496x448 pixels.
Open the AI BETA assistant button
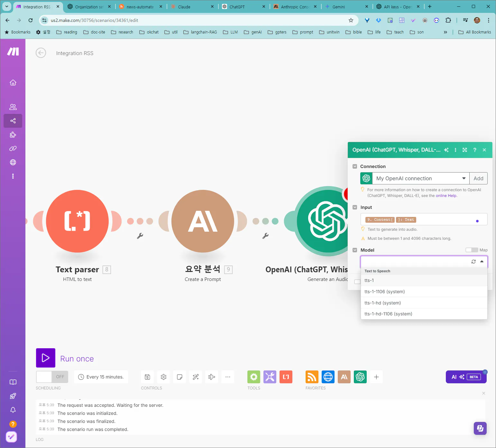[x=466, y=377]
